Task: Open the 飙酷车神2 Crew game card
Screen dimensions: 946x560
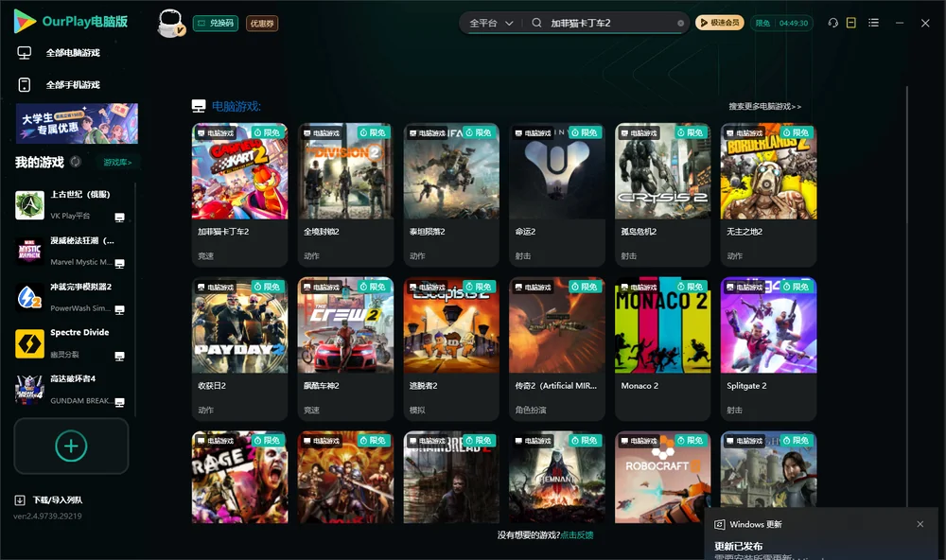Action: [x=345, y=348]
